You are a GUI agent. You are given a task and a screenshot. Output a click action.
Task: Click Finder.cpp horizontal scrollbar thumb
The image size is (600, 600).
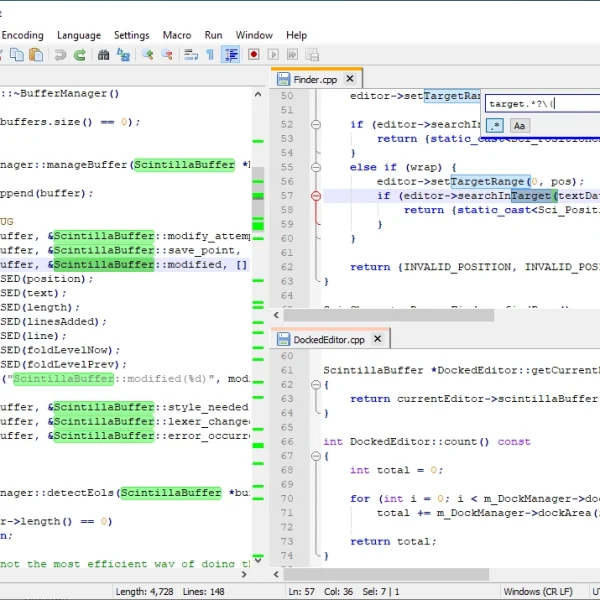[x=389, y=315]
